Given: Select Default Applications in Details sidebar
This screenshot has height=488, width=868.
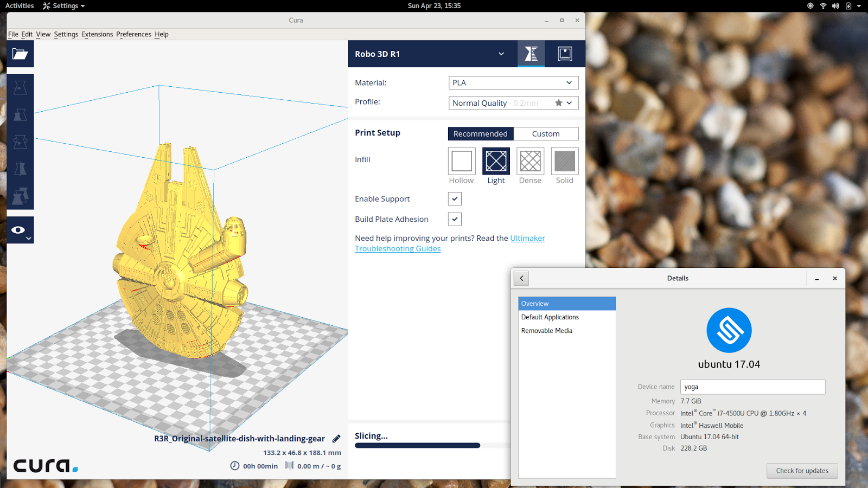Looking at the screenshot, I should click(567, 317).
